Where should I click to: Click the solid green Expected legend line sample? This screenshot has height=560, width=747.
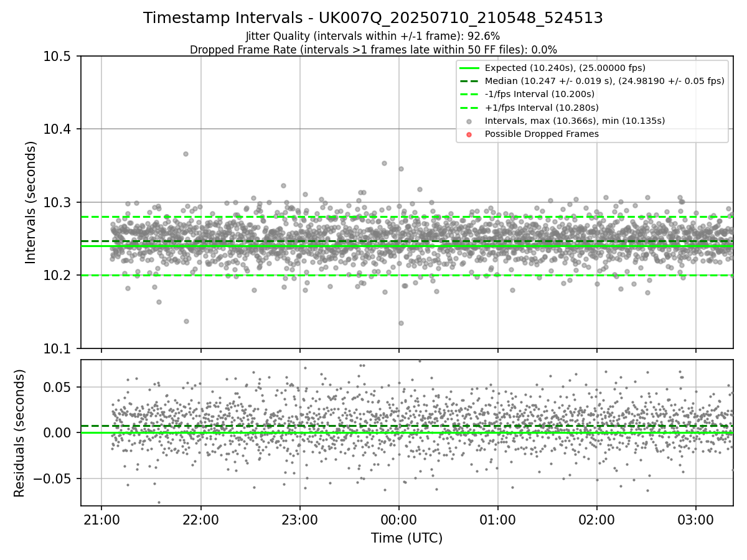(469, 68)
